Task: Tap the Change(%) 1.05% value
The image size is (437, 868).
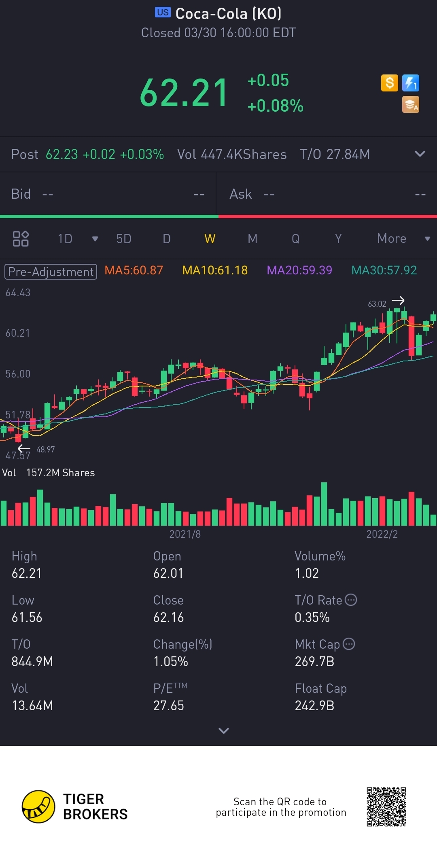Action: [171, 662]
